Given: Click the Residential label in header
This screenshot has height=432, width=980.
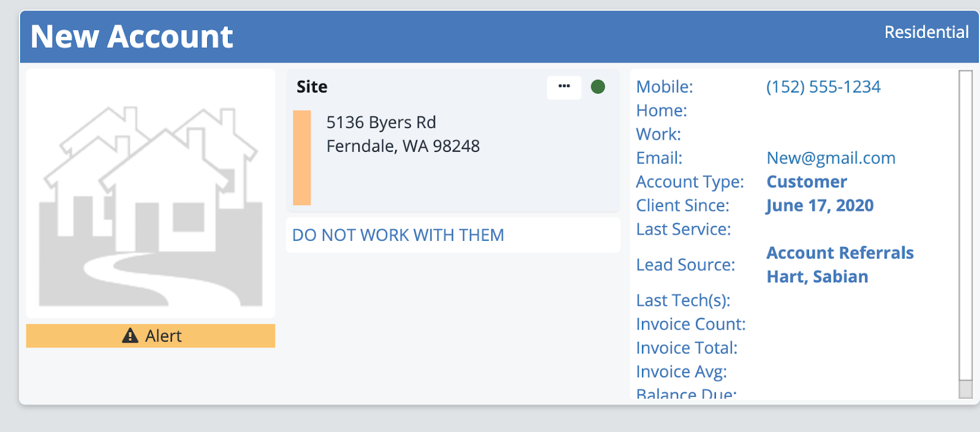Looking at the screenshot, I should [926, 32].
